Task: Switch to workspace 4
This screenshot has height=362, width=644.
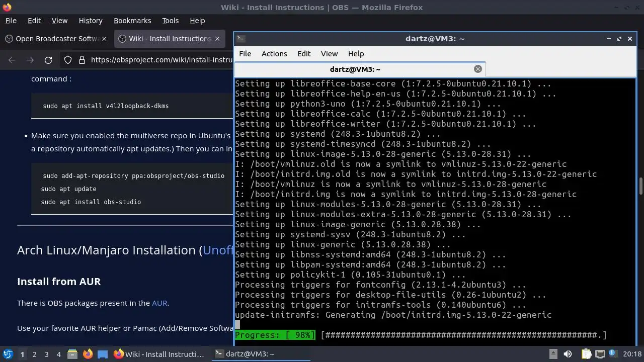Action: pos(58,354)
